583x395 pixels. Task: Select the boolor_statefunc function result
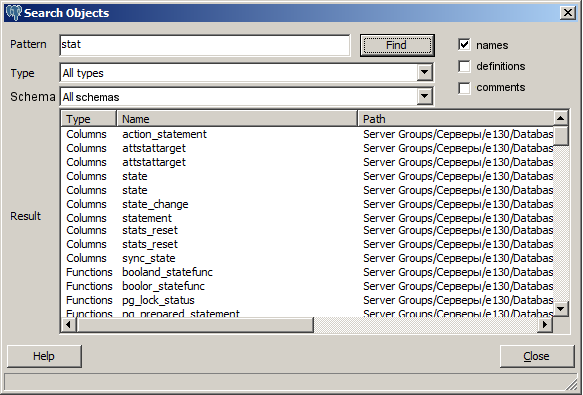[307, 286]
